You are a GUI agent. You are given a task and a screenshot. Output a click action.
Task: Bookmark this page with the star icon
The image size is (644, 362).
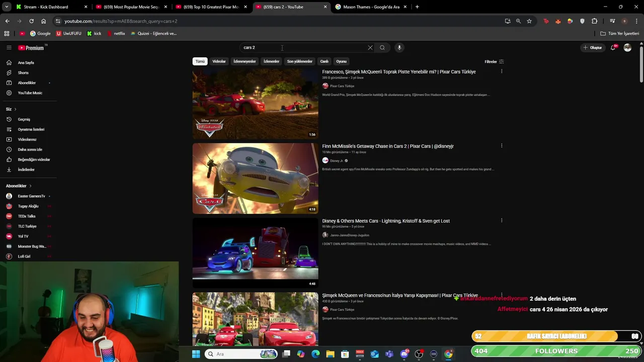(x=529, y=21)
